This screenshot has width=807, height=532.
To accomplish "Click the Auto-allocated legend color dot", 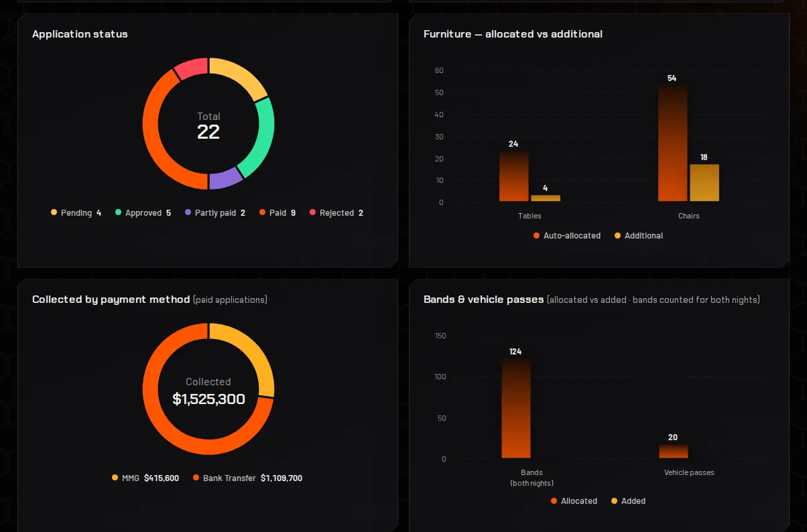I will click(x=536, y=236).
